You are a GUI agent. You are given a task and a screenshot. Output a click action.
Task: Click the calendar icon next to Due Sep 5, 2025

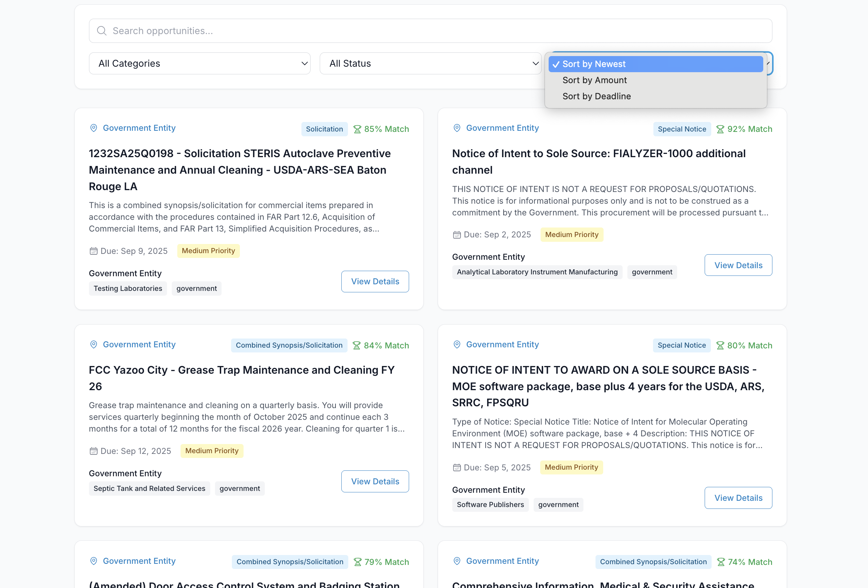pos(457,467)
